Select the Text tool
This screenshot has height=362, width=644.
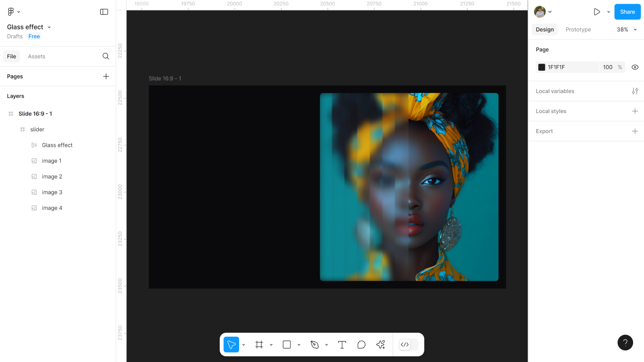(342, 345)
